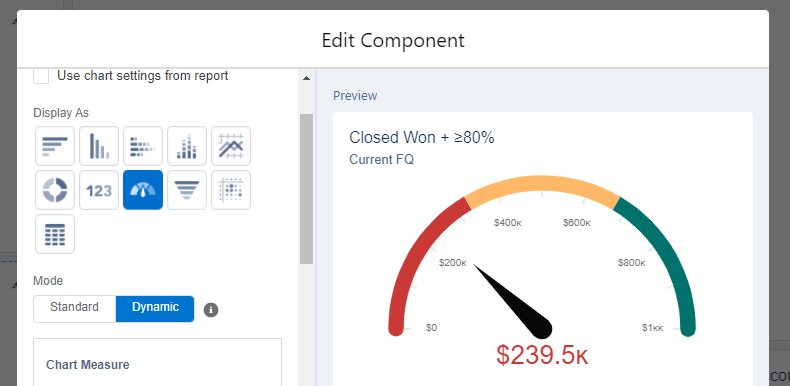Choose the stacked vertical bar chart type
The width and height of the screenshot is (790, 386).
coord(187,146)
